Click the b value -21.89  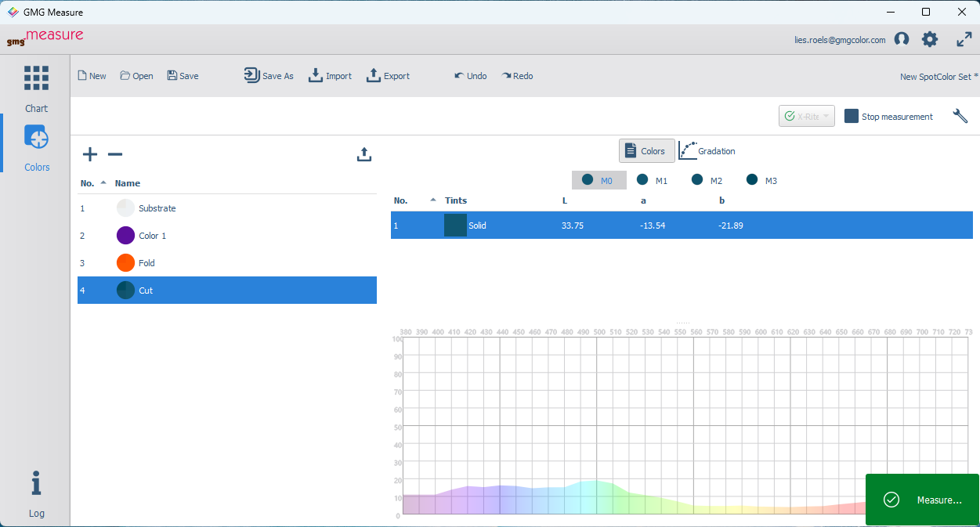[731, 226]
